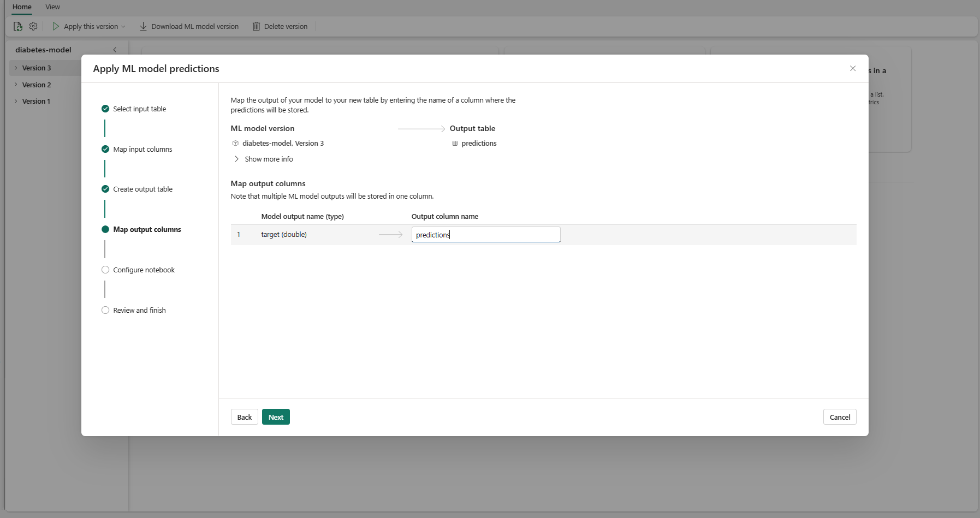Click the 'diabetes-model, Version 3' text
Image resolution: width=980 pixels, height=518 pixels.
283,144
